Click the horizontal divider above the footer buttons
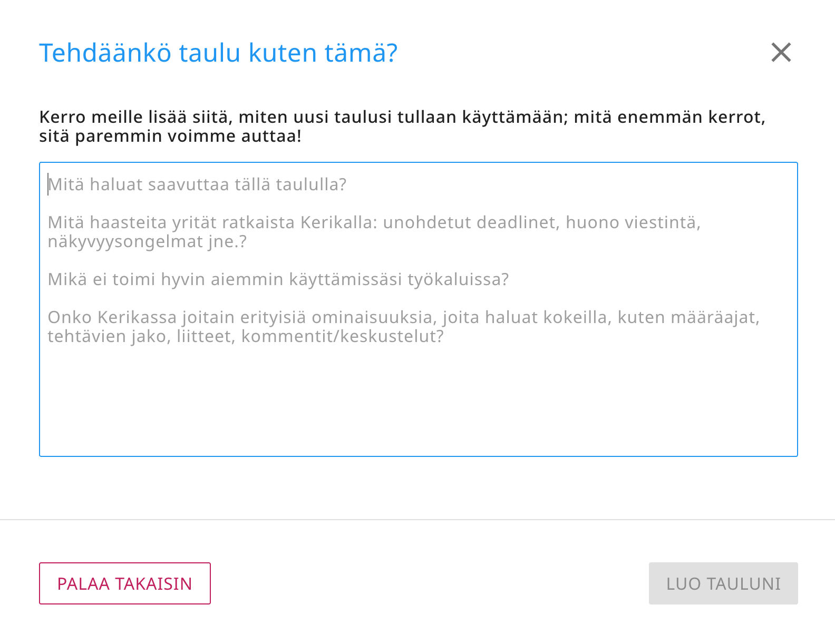Screen dimensions: 835x644 point(417,520)
